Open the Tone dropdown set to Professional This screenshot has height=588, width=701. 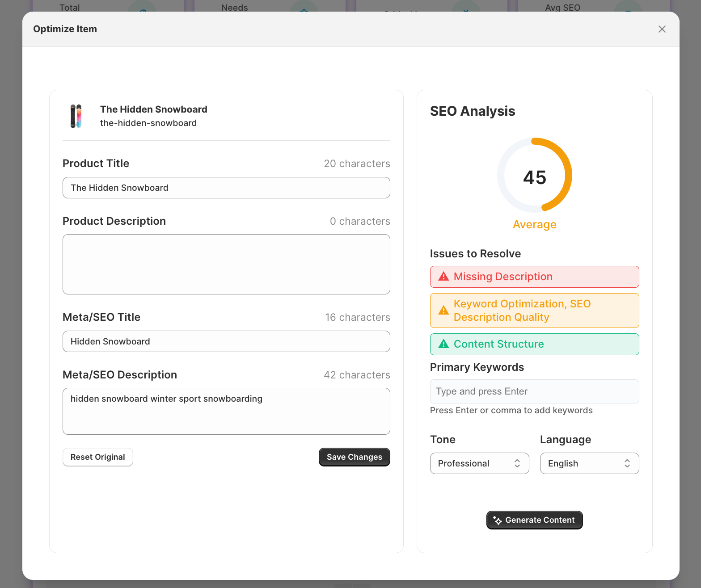(x=479, y=463)
